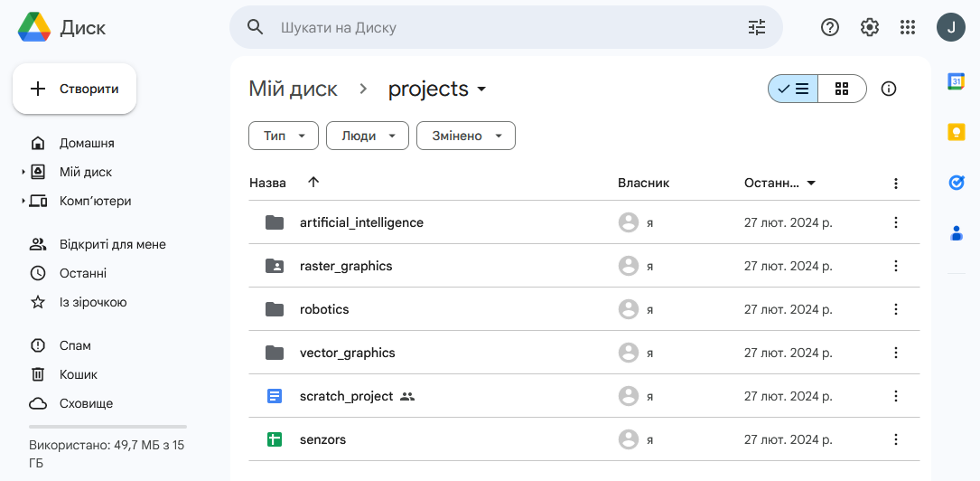Image resolution: width=980 pixels, height=481 pixels.
Task: Open the Люди filter dropdown
Action: (x=368, y=136)
